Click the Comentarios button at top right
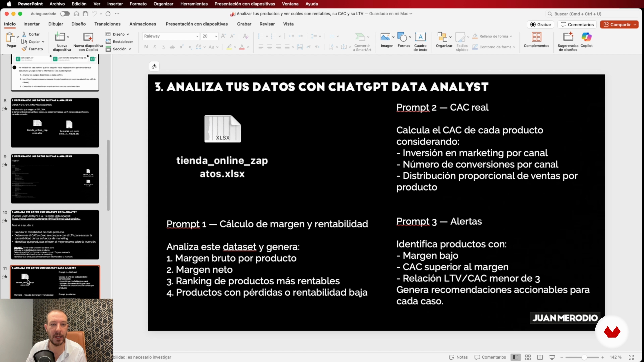This screenshot has height=362, width=644. point(577,24)
